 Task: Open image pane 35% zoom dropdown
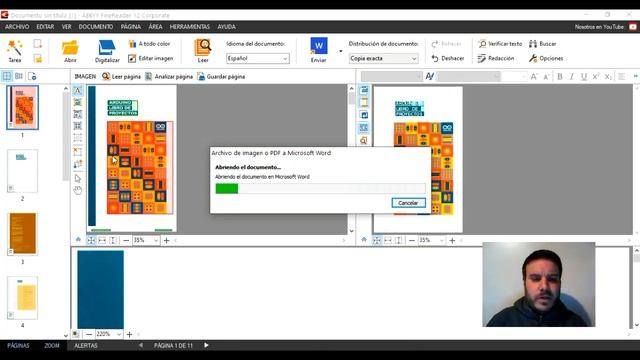tap(145, 240)
